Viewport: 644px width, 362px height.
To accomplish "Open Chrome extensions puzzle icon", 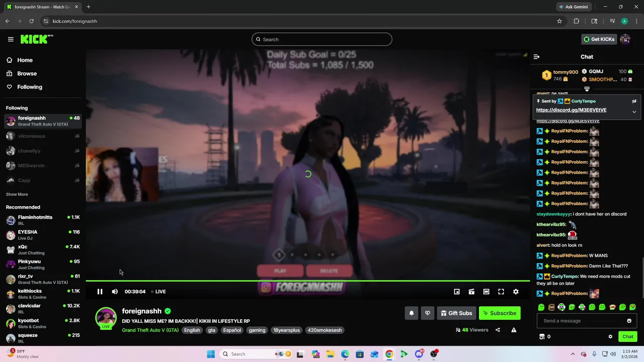I will point(576,21).
